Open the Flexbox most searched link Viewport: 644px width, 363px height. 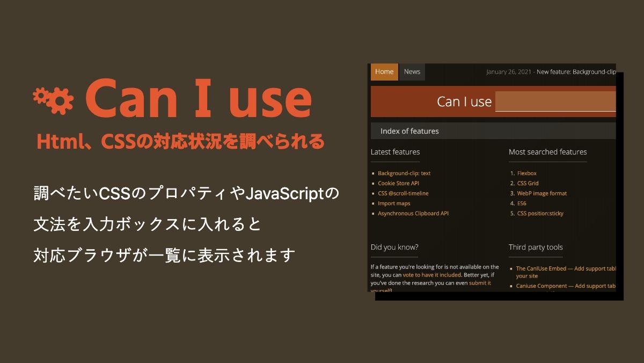pyautogui.click(x=527, y=173)
